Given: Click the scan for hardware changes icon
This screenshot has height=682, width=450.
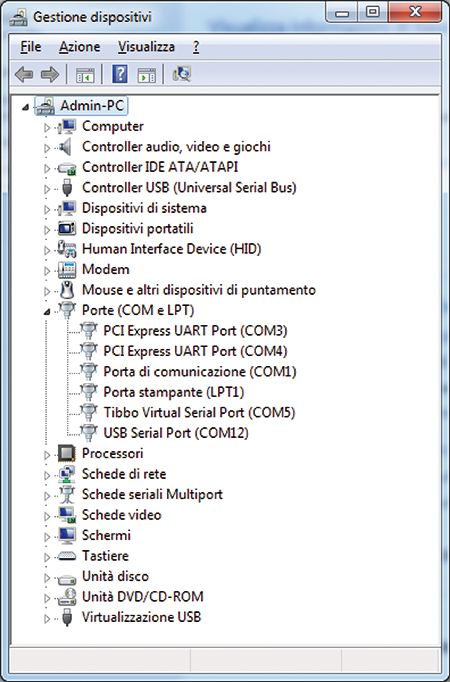Looking at the screenshot, I should [x=181, y=74].
